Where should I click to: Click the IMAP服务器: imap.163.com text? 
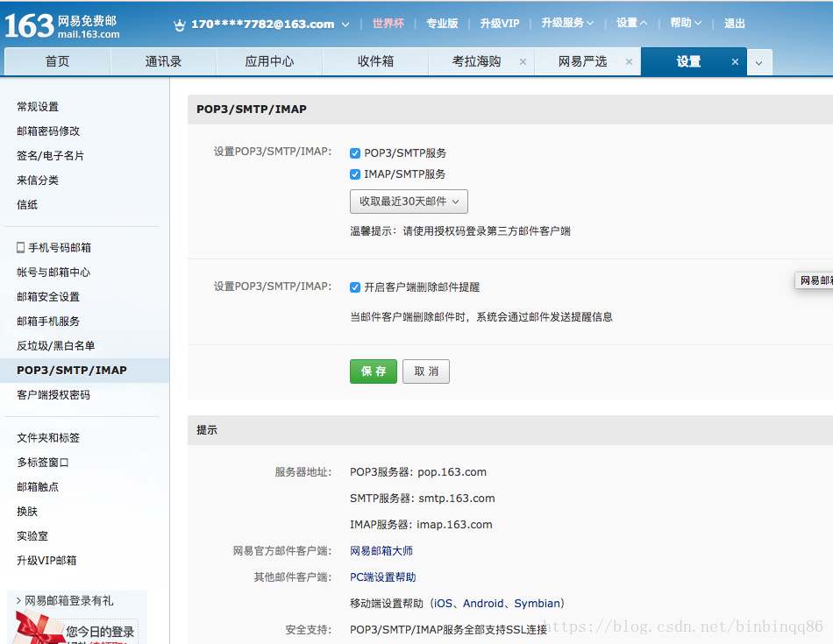coord(421,525)
